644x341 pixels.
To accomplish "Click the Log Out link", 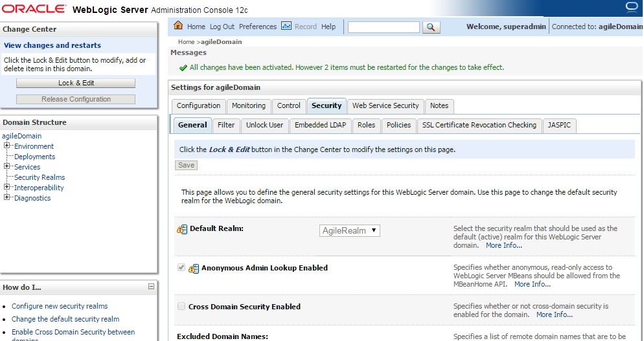I will 222,27.
